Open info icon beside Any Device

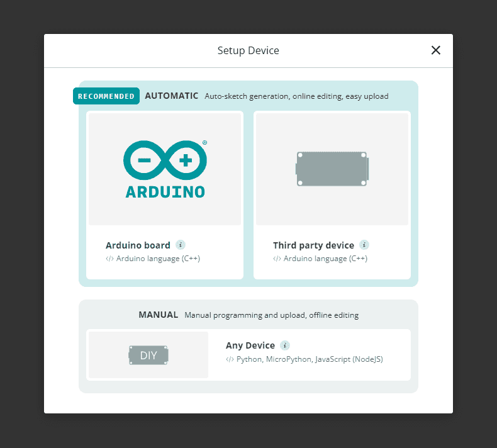click(x=285, y=345)
